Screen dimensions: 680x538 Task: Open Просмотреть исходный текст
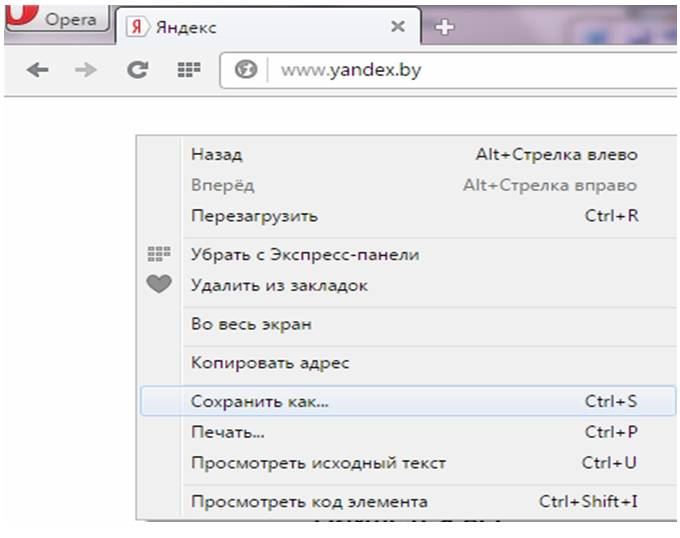pyautogui.click(x=318, y=463)
